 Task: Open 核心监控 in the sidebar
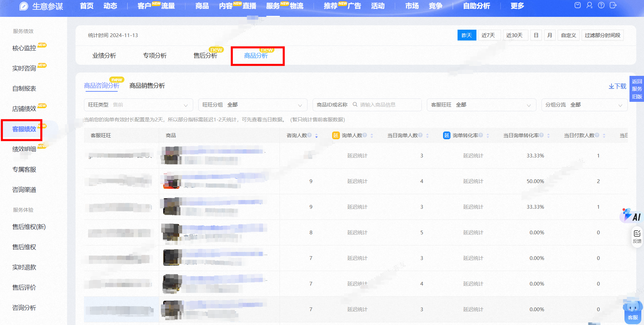24,48
